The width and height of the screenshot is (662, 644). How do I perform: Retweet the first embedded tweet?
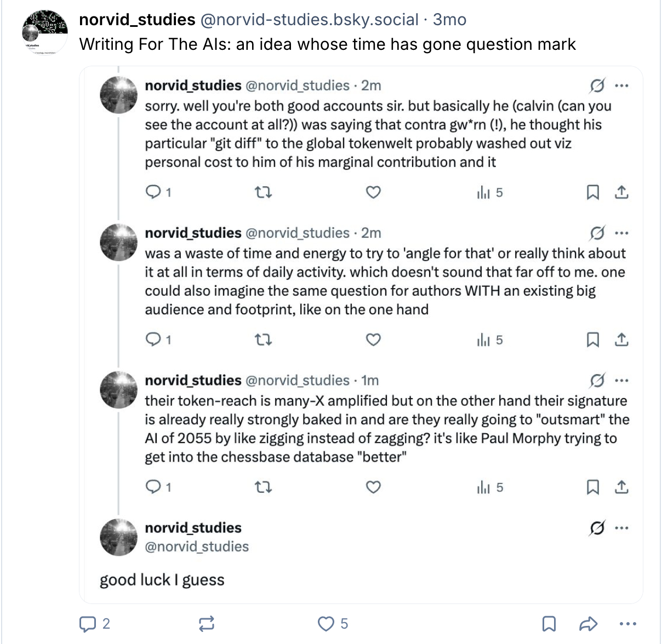click(x=264, y=192)
